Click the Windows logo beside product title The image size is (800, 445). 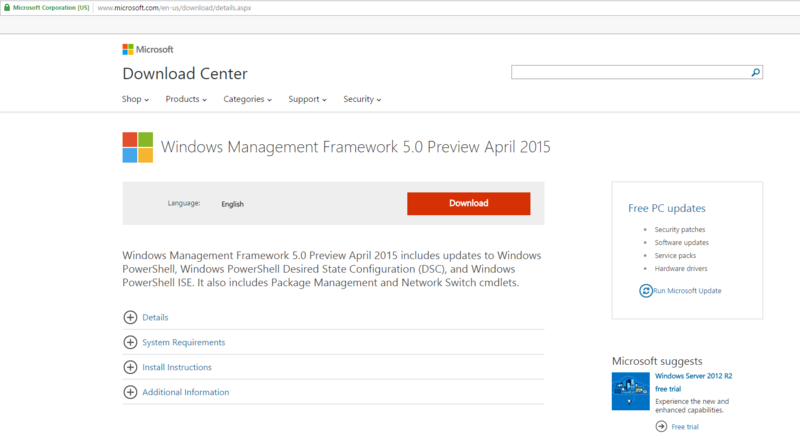[x=138, y=147]
